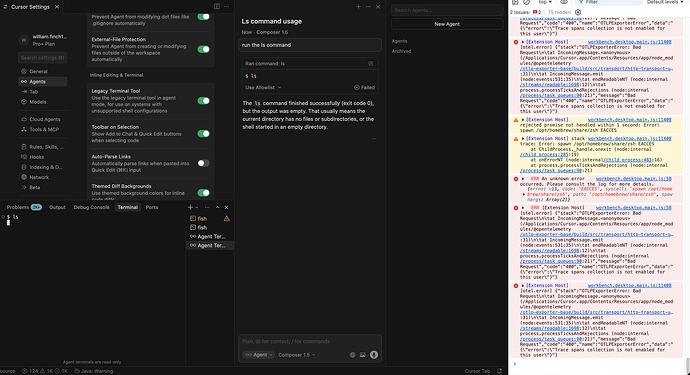The height and width of the screenshot is (375, 690).
Task: Open Hooks settings section
Action: point(43,157)
